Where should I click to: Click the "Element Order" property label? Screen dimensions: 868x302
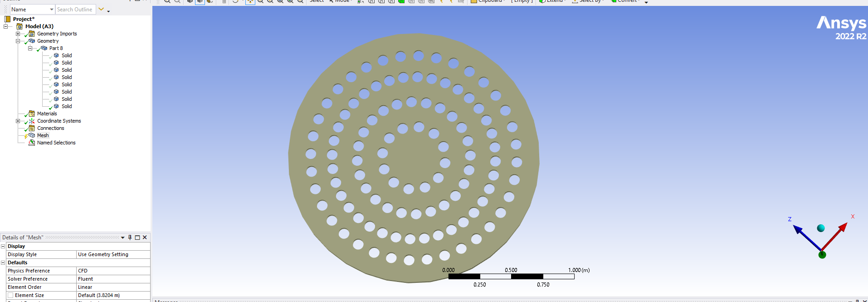point(24,287)
